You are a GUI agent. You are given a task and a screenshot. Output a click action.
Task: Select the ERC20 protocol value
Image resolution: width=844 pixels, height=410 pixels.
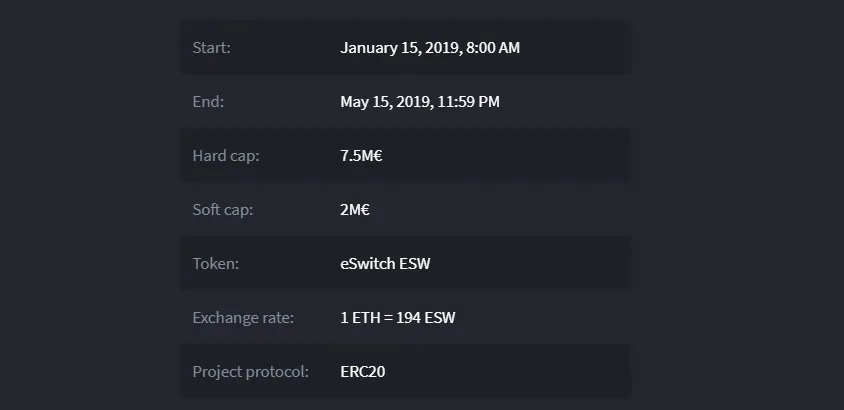tap(363, 372)
